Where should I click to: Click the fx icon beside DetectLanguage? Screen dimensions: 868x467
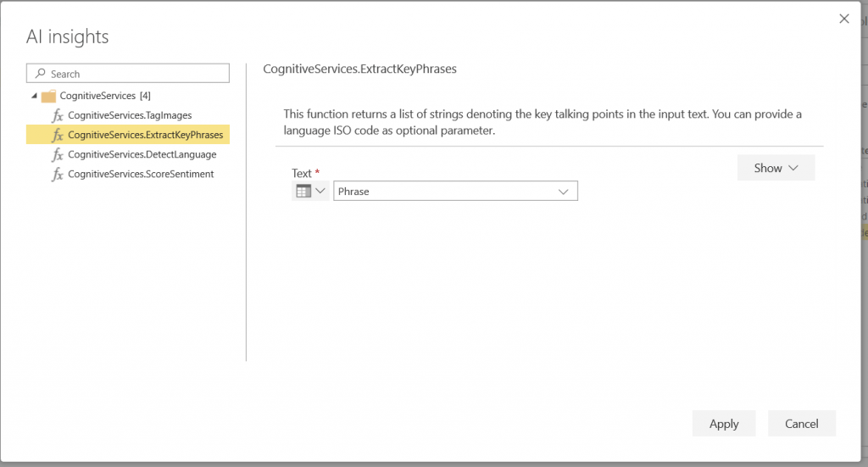pos(58,154)
